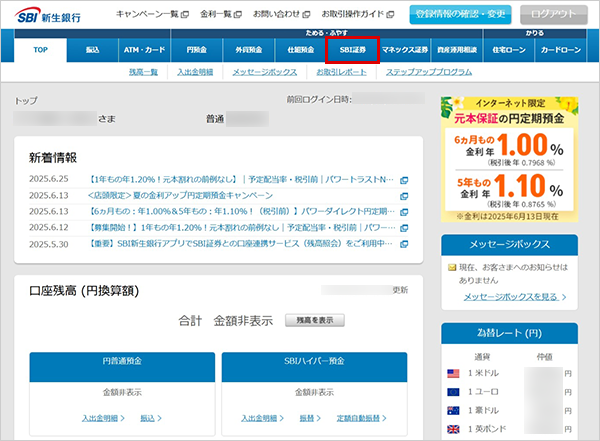
Task: Click the Australian flag icon for 豪ドル
Action: (453, 411)
